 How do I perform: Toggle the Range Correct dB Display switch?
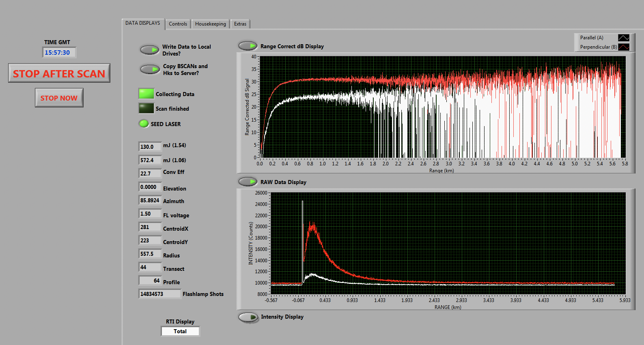248,46
